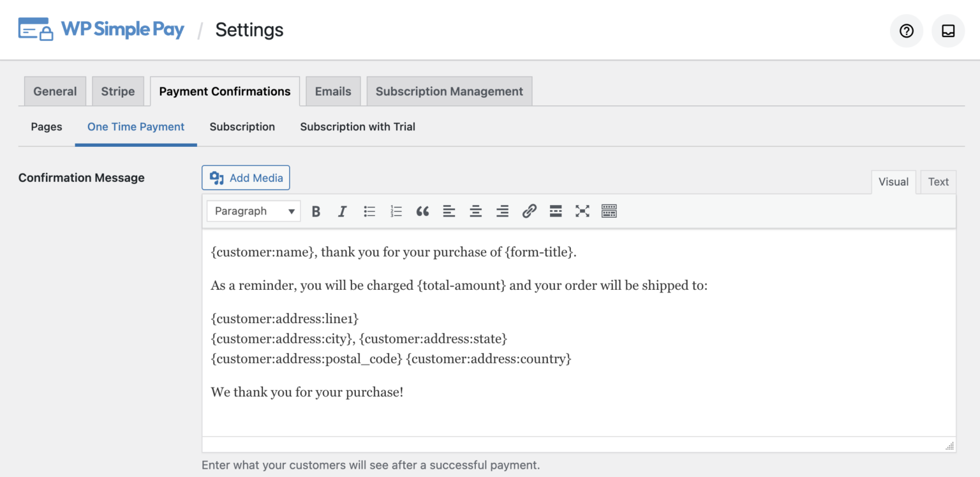Insert the Read More tag
The width and height of the screenshot is (980, 477).
point(556,211)
